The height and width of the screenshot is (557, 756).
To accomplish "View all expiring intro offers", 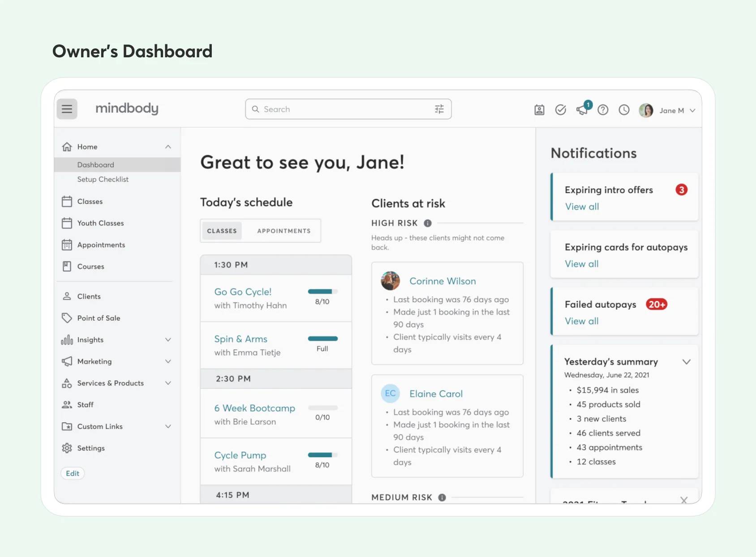I will coord(582,206).
